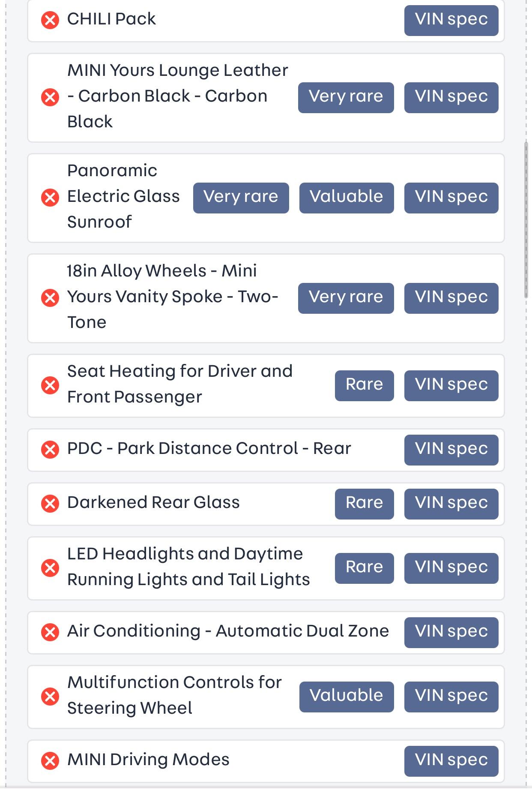Click red X beside Air Conditioning Dual Zone
This screenshot has width=532, height=793.
point(50,632)
